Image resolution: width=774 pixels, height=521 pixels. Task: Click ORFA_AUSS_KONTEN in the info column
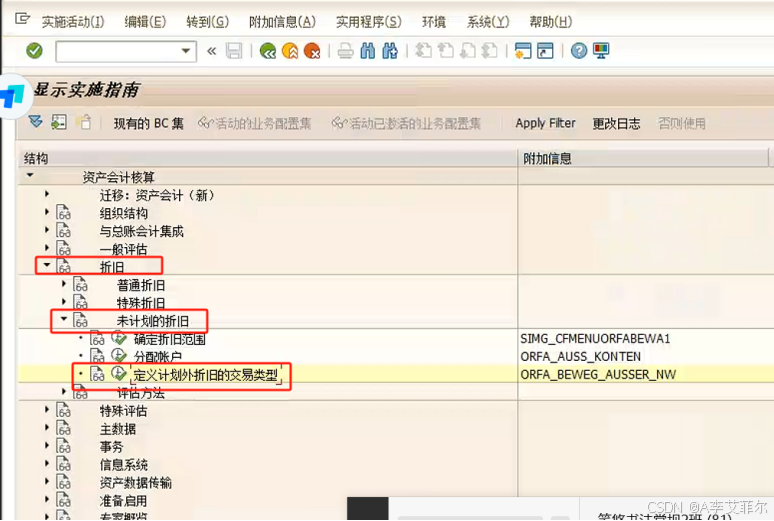(580, 357)
